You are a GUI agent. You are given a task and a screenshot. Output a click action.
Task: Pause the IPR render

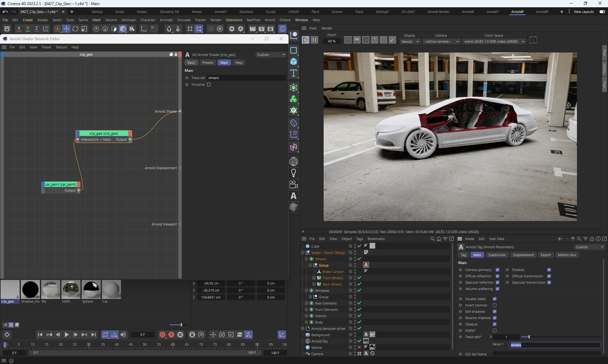[314, 40]
